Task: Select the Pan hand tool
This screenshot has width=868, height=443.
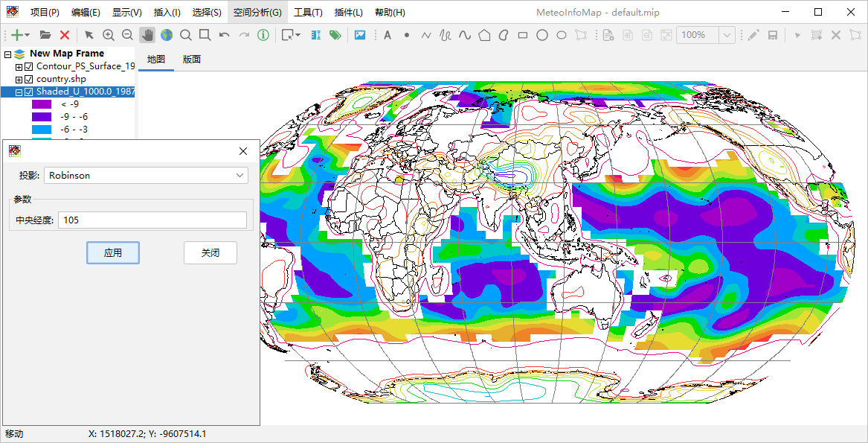Action: (147, 35)
